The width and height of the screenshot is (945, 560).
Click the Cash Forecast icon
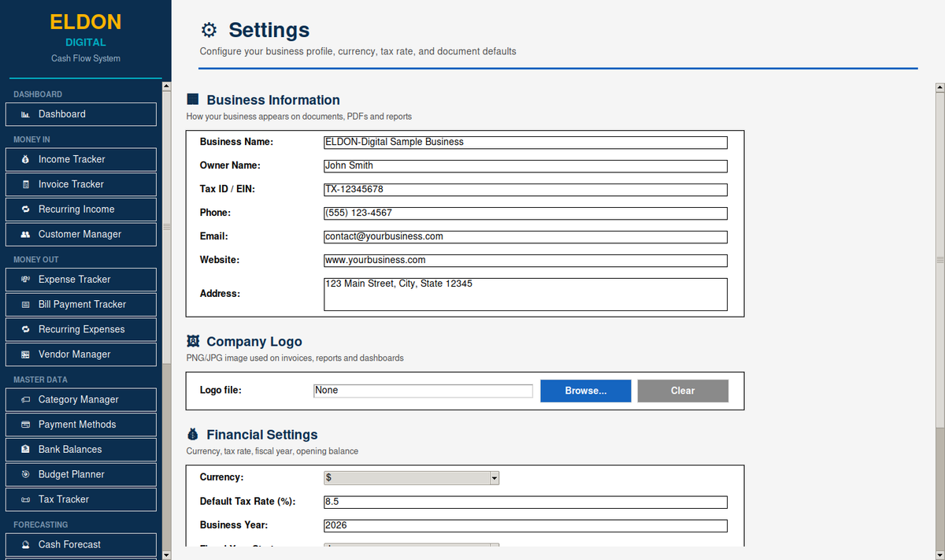25,545
